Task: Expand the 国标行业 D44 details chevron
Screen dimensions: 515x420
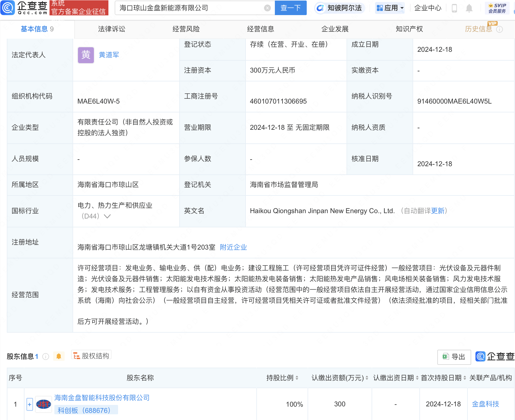Action: [107, 217]
